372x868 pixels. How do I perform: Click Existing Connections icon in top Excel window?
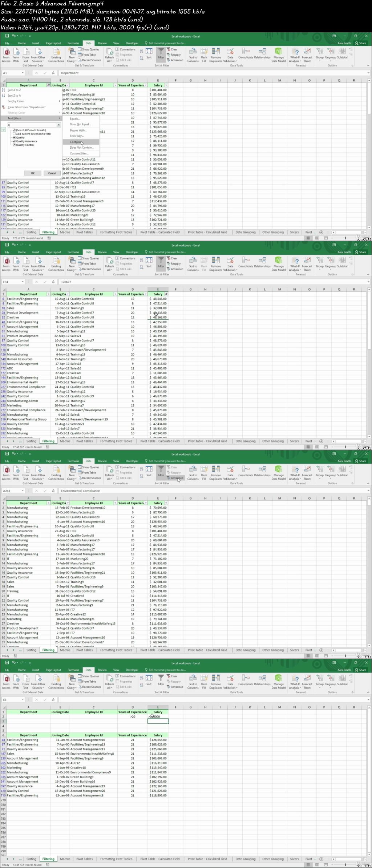tap(56, 55)
